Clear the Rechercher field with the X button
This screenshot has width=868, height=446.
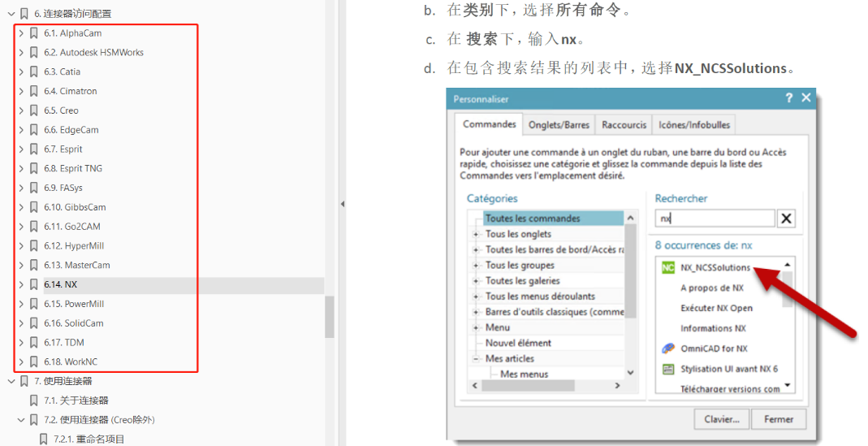point(786,219)
